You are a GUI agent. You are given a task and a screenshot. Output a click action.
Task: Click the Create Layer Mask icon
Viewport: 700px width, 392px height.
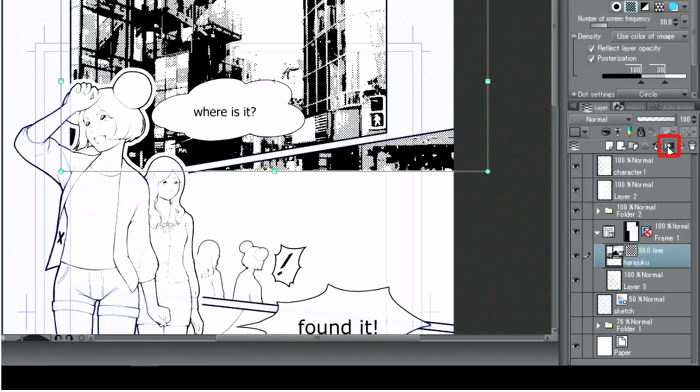coord(669,146)
